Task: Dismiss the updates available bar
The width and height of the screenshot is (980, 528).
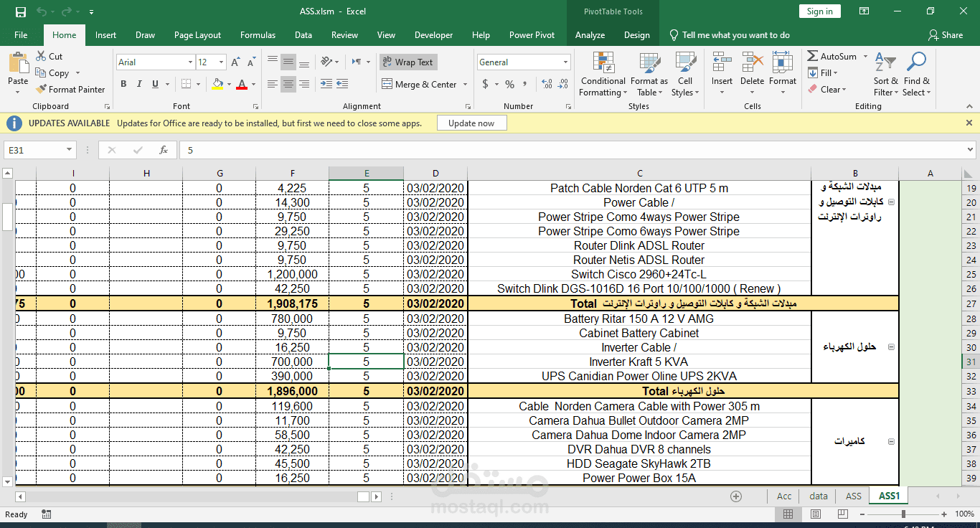Action: click(x=968, y=123)
